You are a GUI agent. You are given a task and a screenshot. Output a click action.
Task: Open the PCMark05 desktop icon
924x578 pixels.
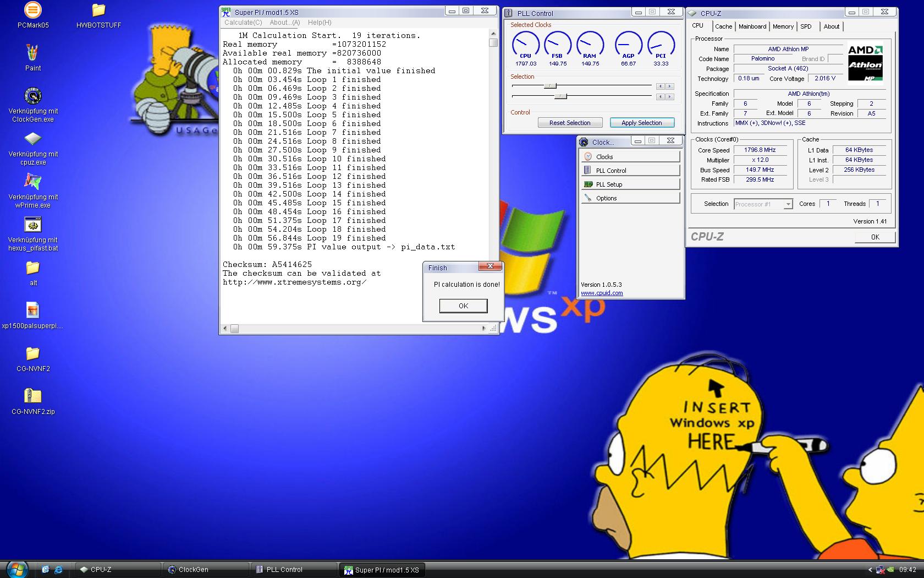pyautogui.click(x=33, y=10)
